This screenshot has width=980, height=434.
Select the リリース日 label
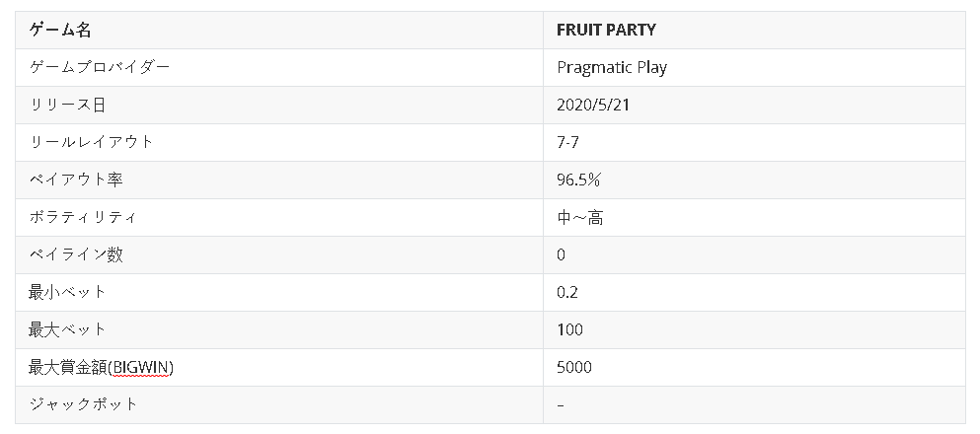(x=68, y=105)
